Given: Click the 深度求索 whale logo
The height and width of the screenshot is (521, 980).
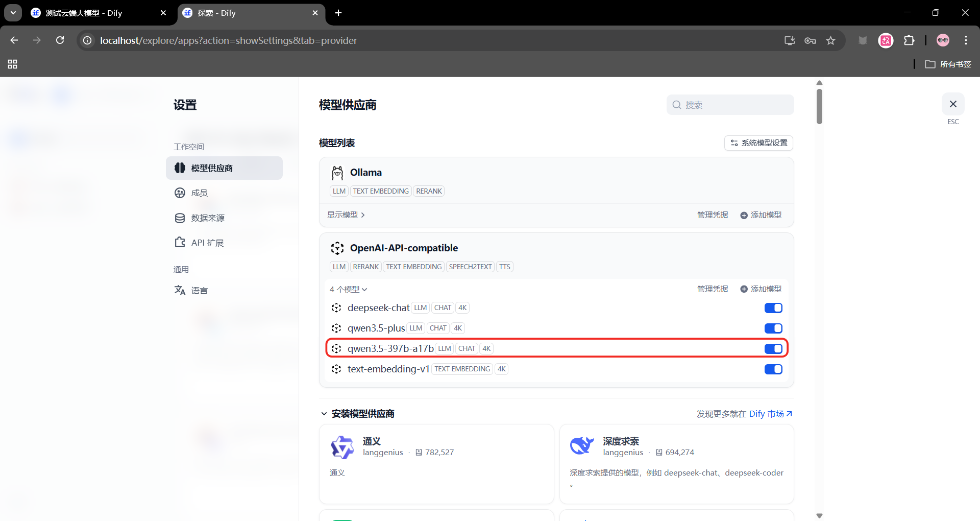Looking at the screenshot, I should point(582,446).
